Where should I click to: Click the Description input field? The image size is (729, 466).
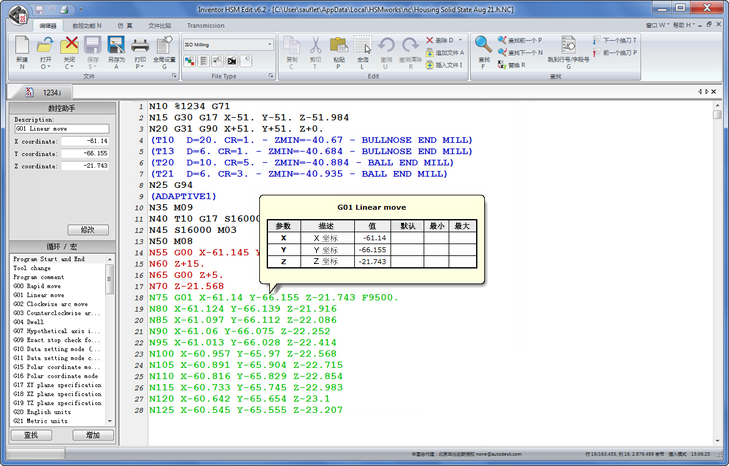pyautogui.click(x=62, y=129)
